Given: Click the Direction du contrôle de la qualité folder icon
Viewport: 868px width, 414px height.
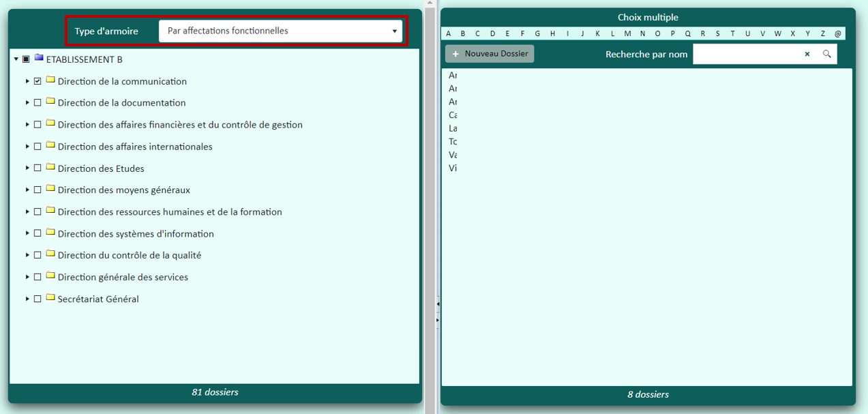Looking at the screenshot, I should (50, 254).
